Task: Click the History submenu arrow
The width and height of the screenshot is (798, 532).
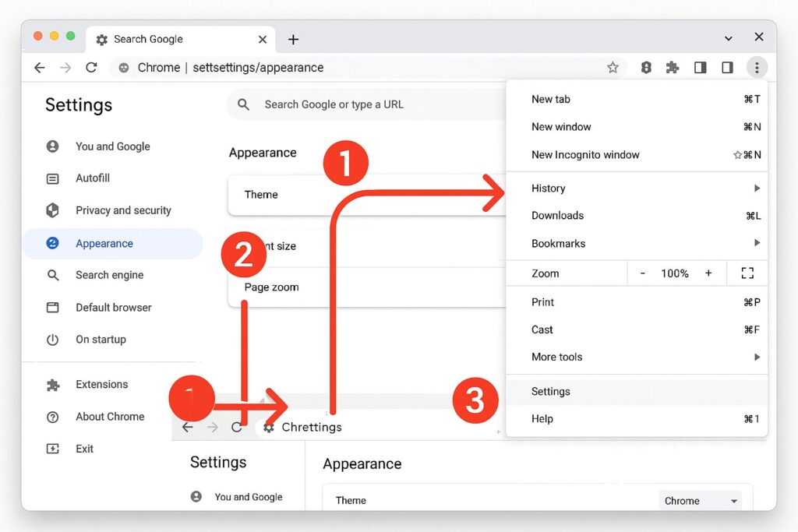Action: pyautogui.click(x=757, y=188)
